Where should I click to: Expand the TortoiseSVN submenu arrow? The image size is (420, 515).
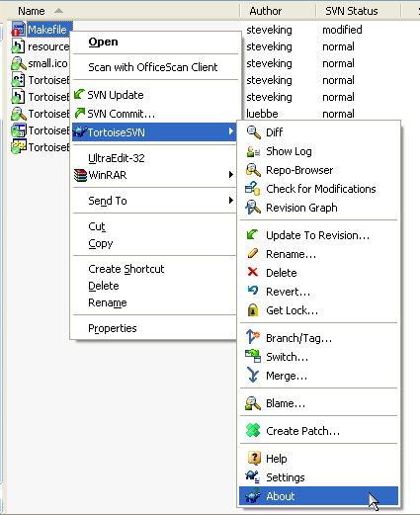pos(231,131)
